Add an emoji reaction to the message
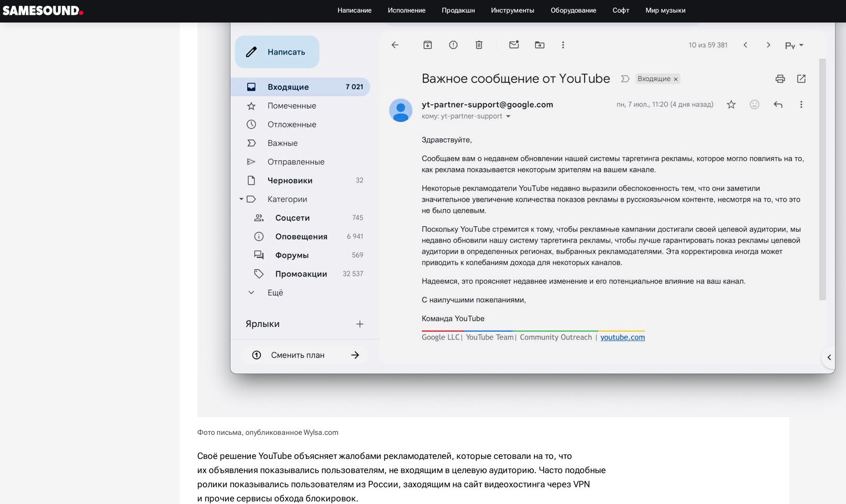Viewport: 846px width, 504px height. pos(754,105)
